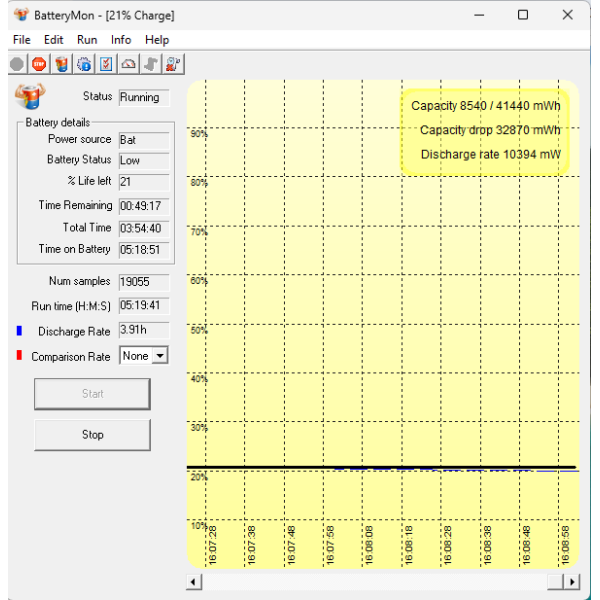Click the red STOP sign toolbar icon
This screenshot has width=600, height=600.
point(39,64)
